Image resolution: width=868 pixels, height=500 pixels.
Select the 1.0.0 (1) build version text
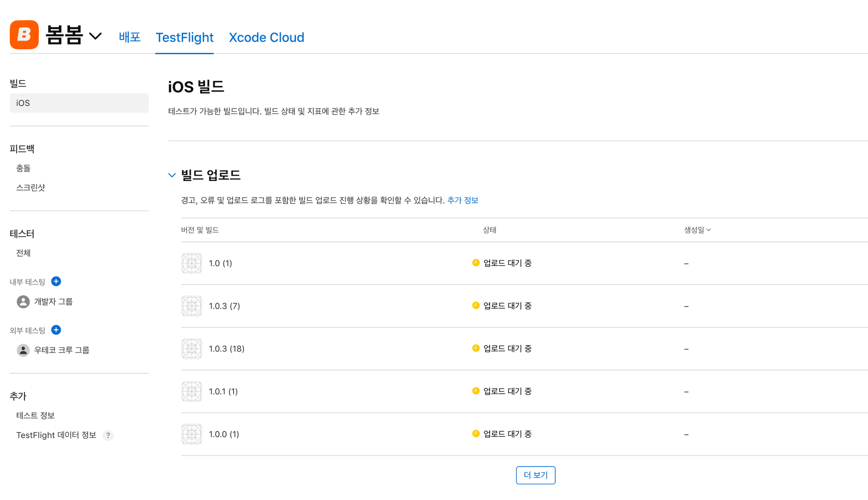(x=224, y=434)
